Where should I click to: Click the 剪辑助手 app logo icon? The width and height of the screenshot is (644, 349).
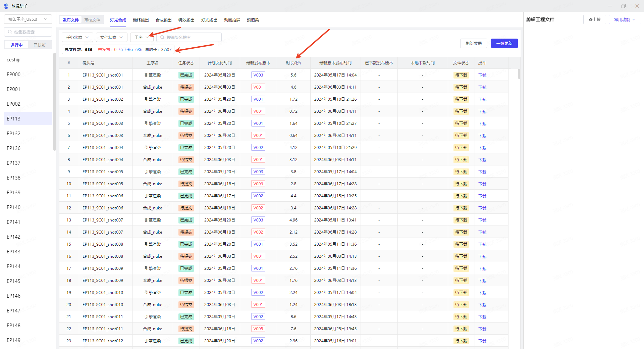[6, 6]
